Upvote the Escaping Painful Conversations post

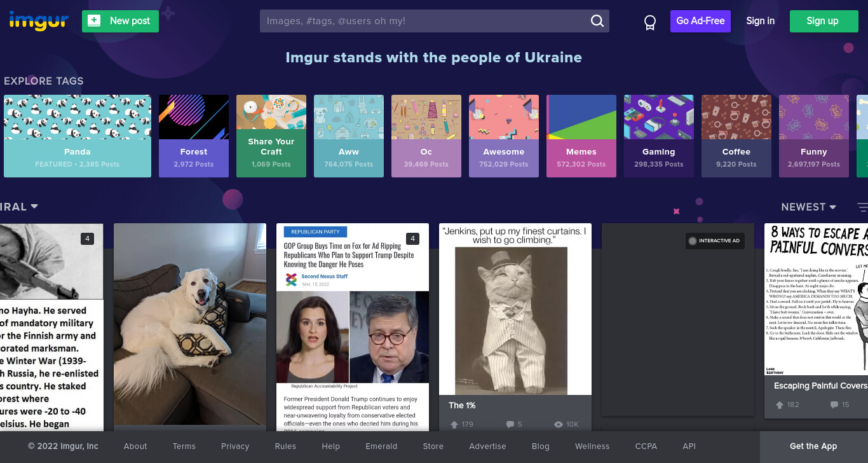(x=780, y=404)
